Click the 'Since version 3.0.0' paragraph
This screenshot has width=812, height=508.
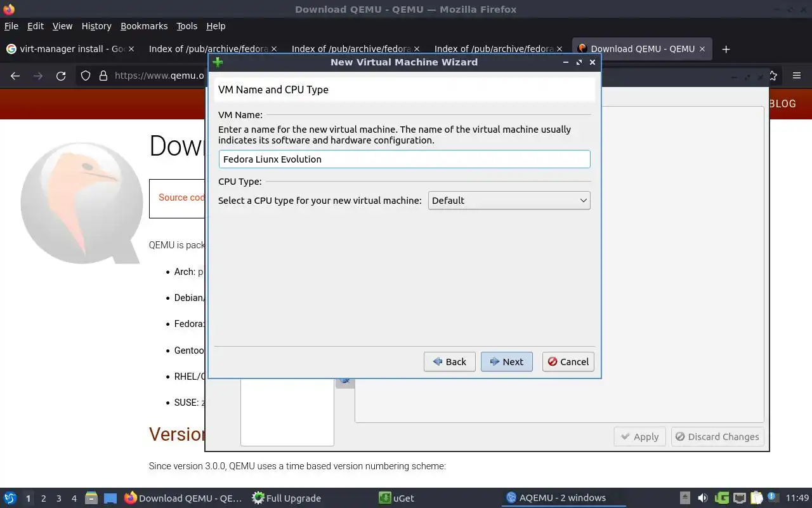(298, 466)
